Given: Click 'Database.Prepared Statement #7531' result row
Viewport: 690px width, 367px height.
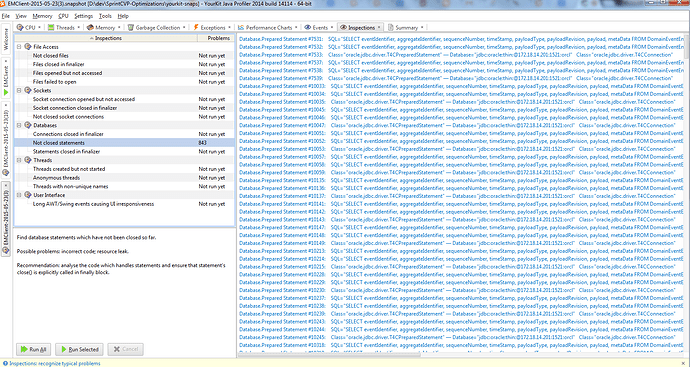Looking at the screenshot, I should click(x=461, y=39).
